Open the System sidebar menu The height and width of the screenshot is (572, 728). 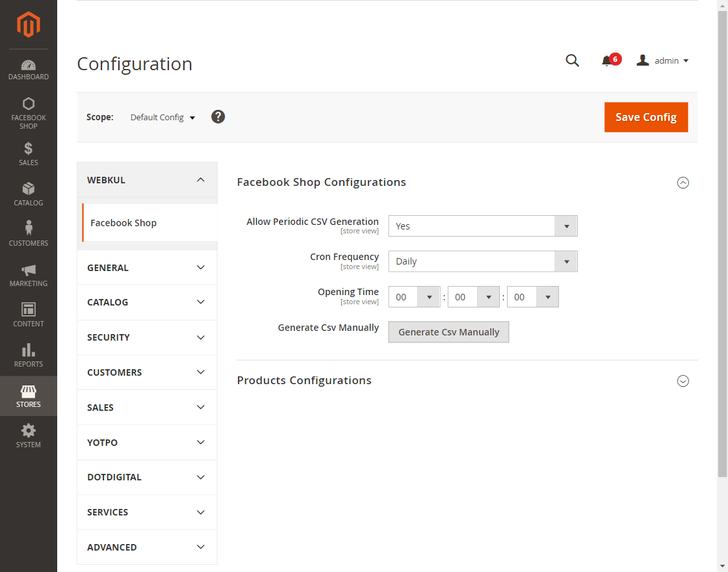[x=29, y=436]
